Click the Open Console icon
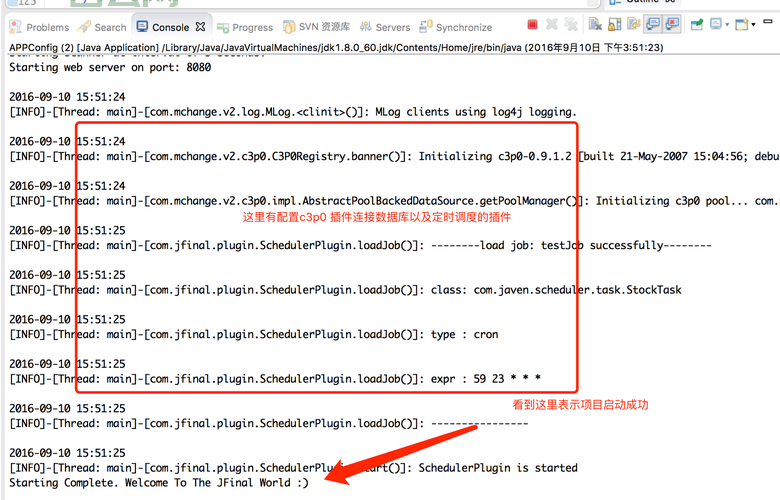The image size is (780, 500). coord(742,24)
